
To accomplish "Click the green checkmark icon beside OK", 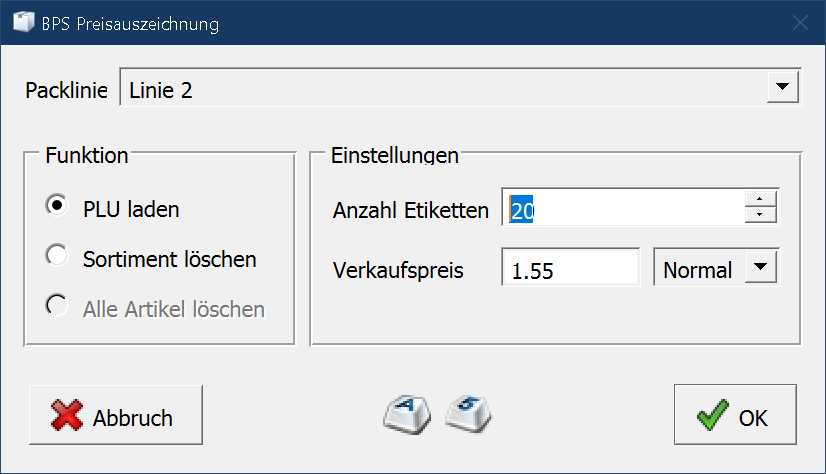I will coord(712,417).
